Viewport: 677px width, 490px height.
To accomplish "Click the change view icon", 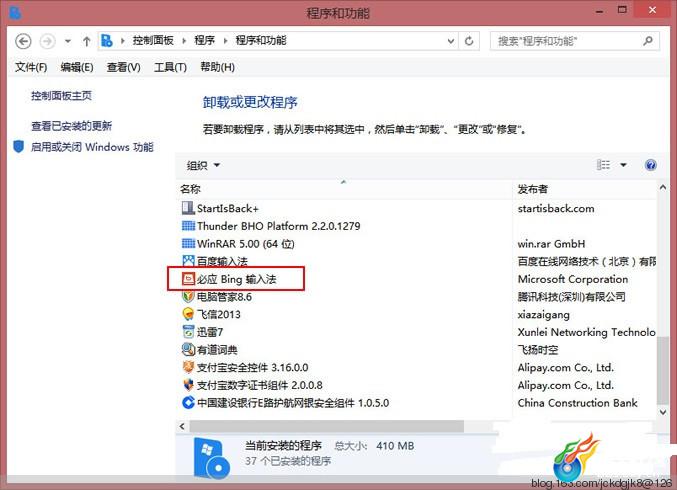I will click(x=603, y=165).
